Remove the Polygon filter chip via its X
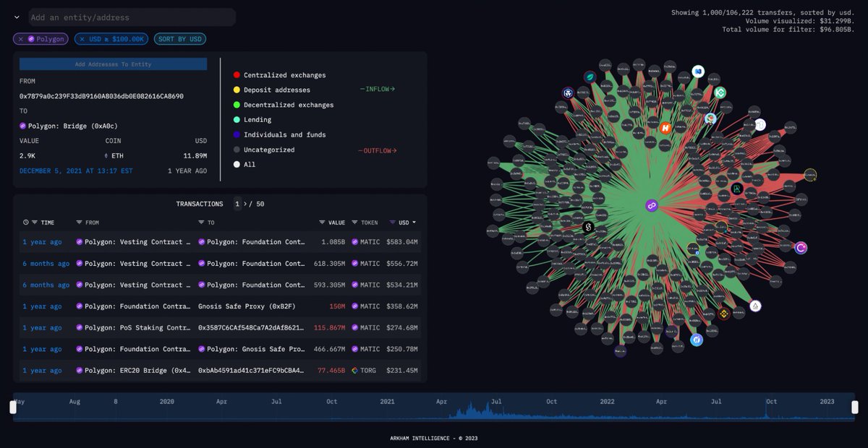868x448 pixels. (x=20, y=39)
